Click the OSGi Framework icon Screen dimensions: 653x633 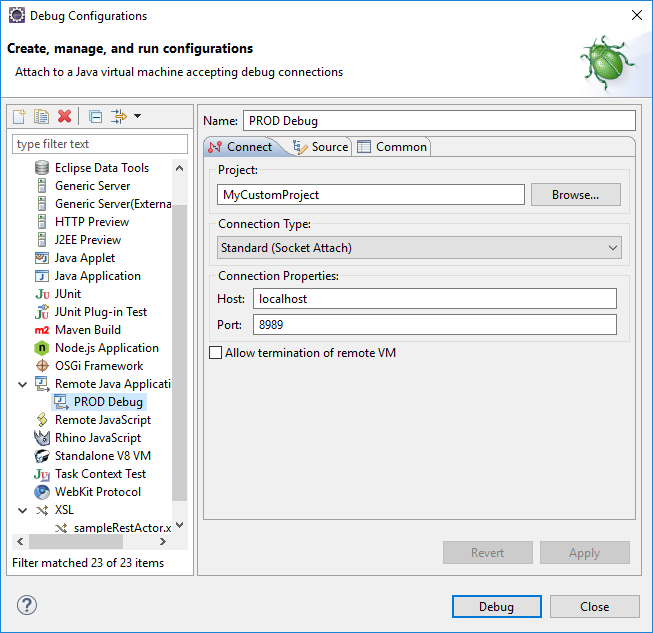42,366
